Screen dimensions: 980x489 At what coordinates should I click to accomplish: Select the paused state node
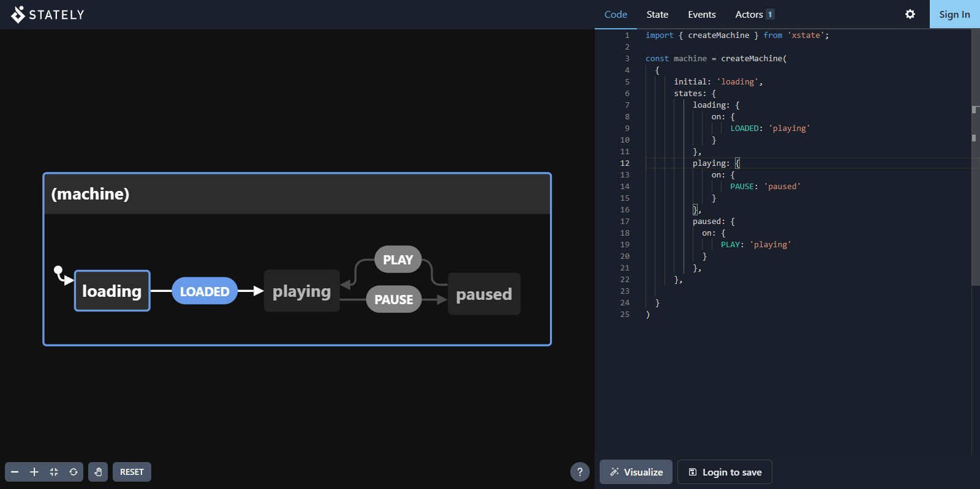484,294
